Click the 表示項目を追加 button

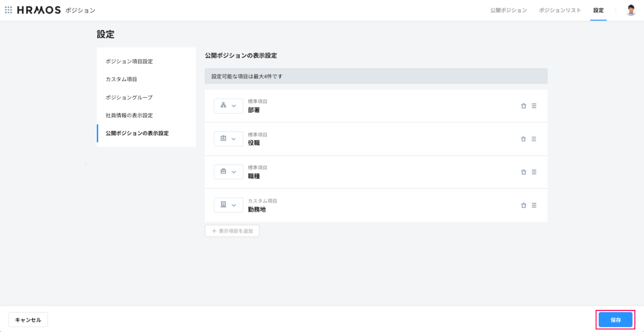tap(232, 231)
